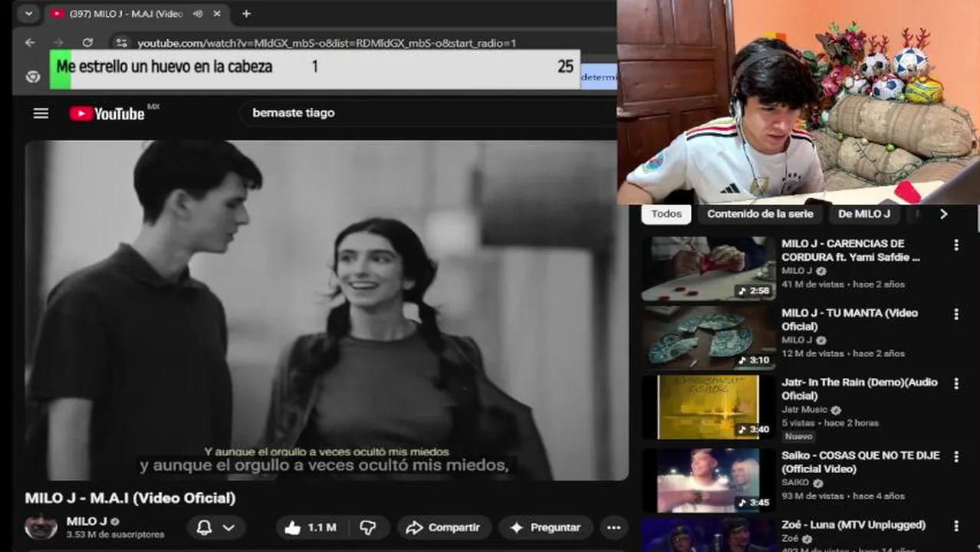Open more actions ellipsis under video
The width and height of the screenshot is (980, 552).
613,527
